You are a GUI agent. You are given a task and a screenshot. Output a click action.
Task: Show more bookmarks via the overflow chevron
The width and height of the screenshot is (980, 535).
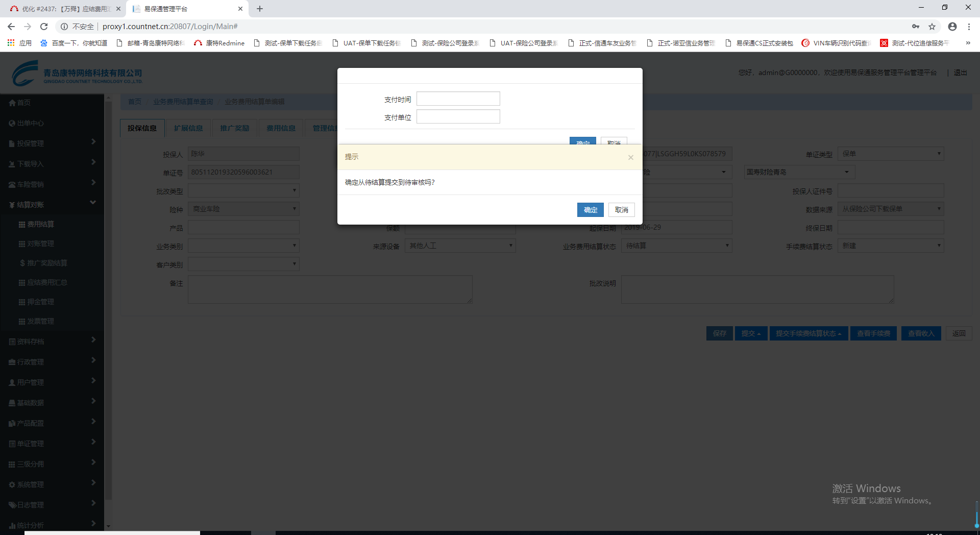coord(968,43)
